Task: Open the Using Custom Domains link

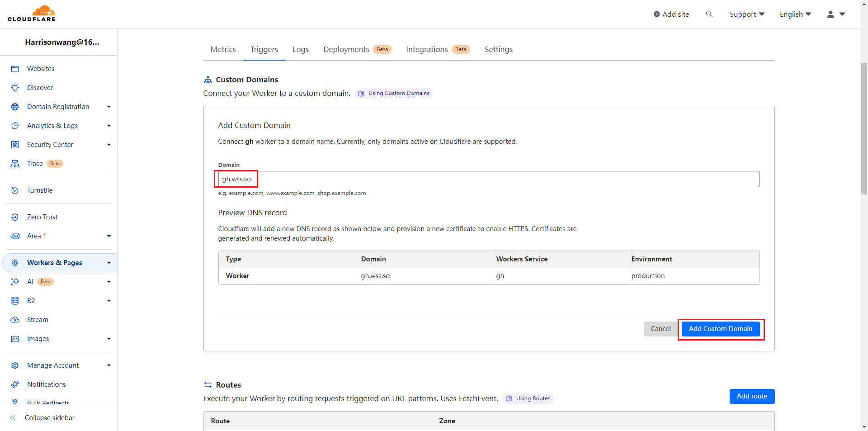Action: click(393, 93)
